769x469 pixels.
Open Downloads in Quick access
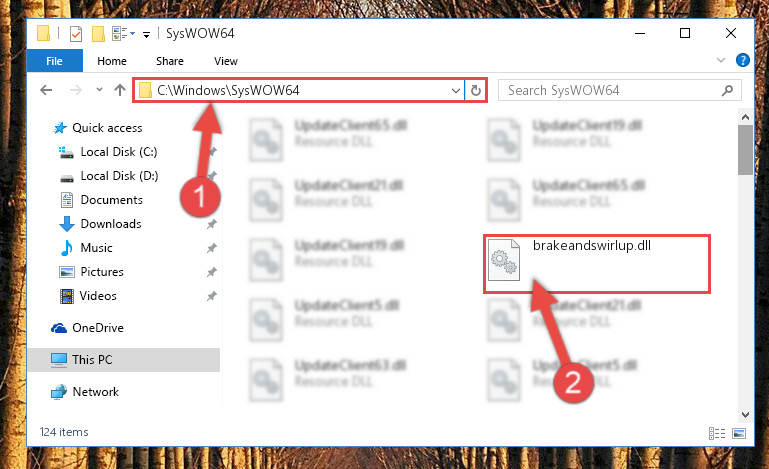coord(111,224)
